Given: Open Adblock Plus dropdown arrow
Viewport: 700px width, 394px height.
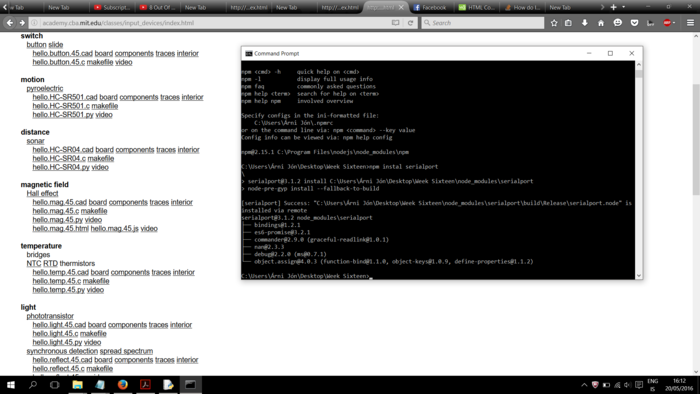Looking at the screenshot, I should [x=674, y=23].
